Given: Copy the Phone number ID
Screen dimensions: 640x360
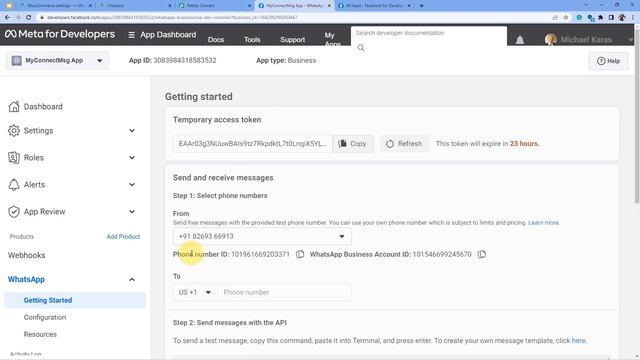Looking at the screenshot, I should click(300, 254).
